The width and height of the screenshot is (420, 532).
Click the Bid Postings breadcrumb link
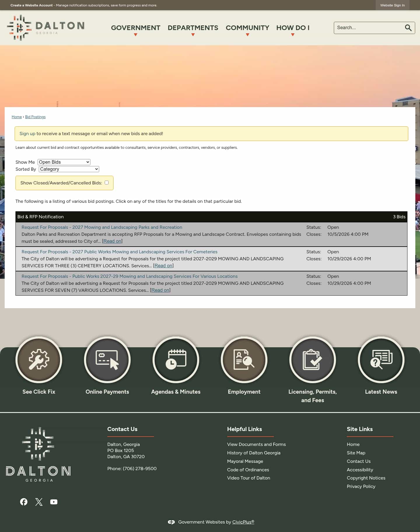click(x=35, y=117)
